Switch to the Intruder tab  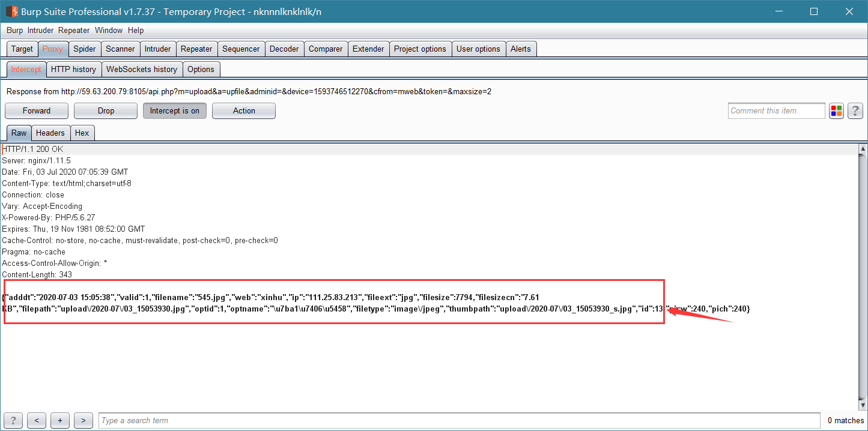pyautogui.click(x=158, y=49)
